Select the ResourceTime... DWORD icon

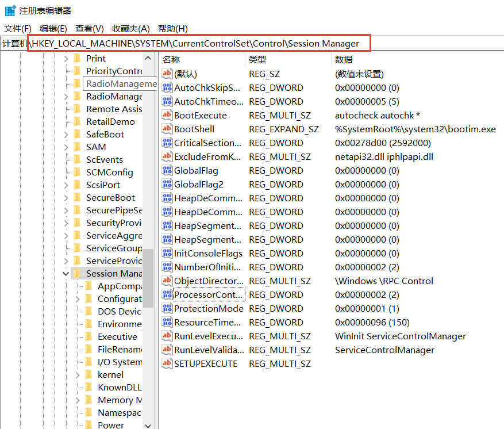[167, 323]
